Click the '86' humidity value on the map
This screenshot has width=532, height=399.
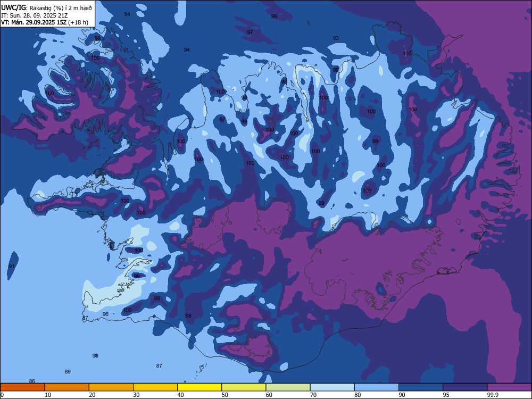pos(32,381)
